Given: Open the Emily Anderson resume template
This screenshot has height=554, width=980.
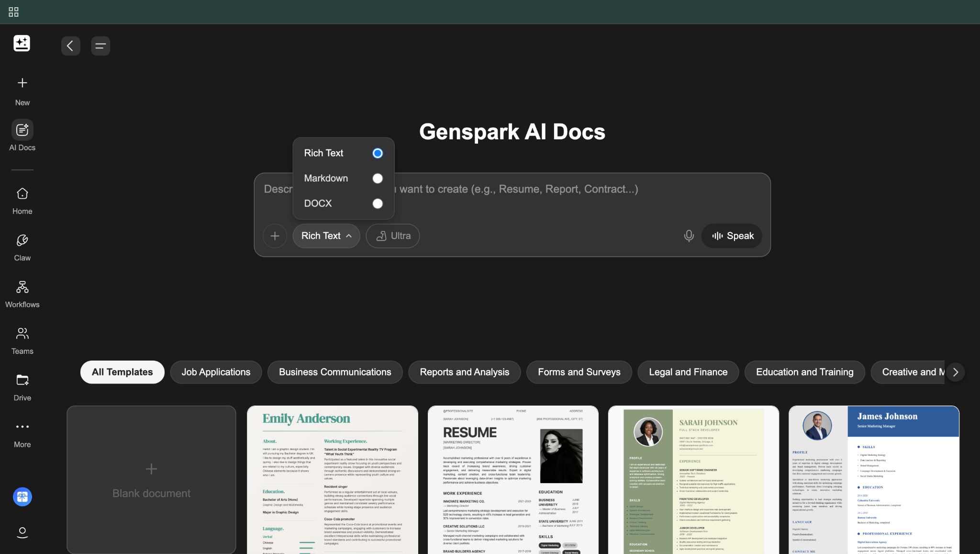Looking at the screenshot, I should coord(333,480).
